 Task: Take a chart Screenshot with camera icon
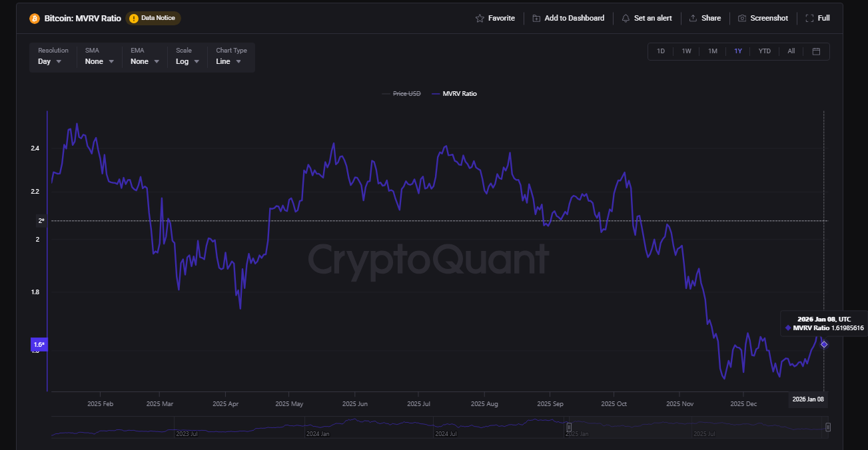(742, 19)
